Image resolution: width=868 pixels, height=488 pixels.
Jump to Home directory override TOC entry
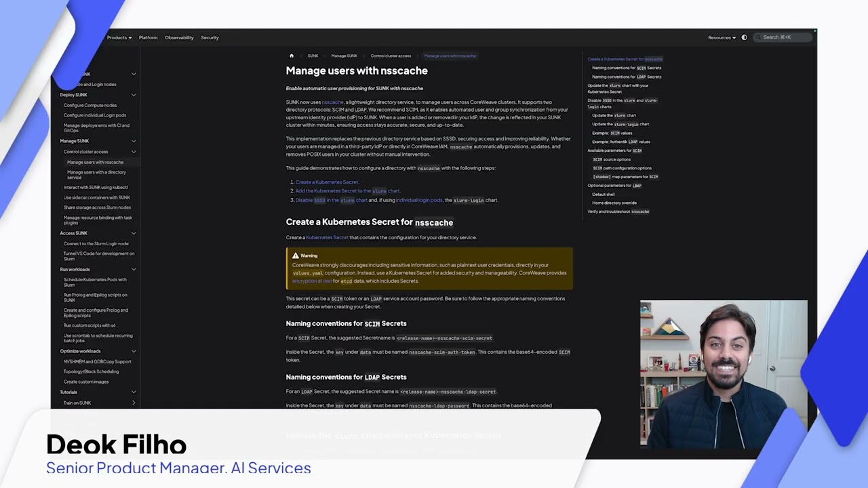(x=614, y=203)
